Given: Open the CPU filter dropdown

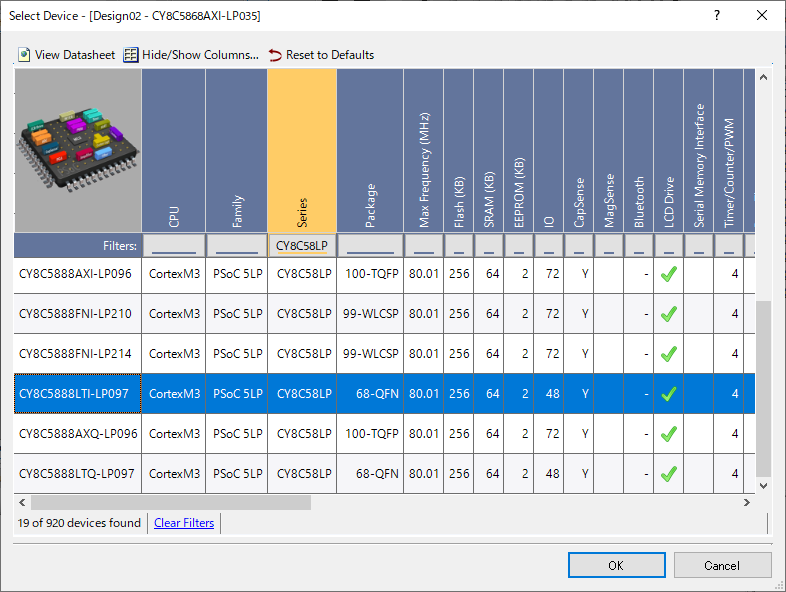Looking at the screenshot, I should tap(173, 246).
